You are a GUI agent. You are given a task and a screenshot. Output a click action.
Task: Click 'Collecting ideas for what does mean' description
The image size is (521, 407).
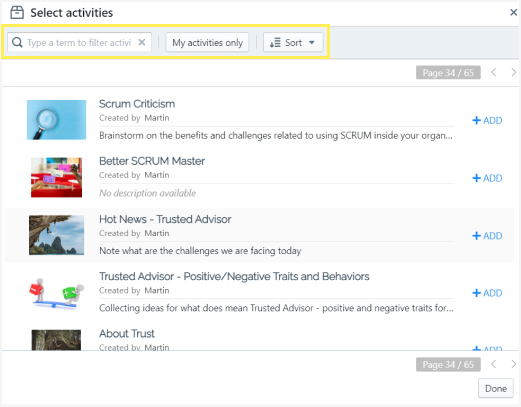coord(276,308)
